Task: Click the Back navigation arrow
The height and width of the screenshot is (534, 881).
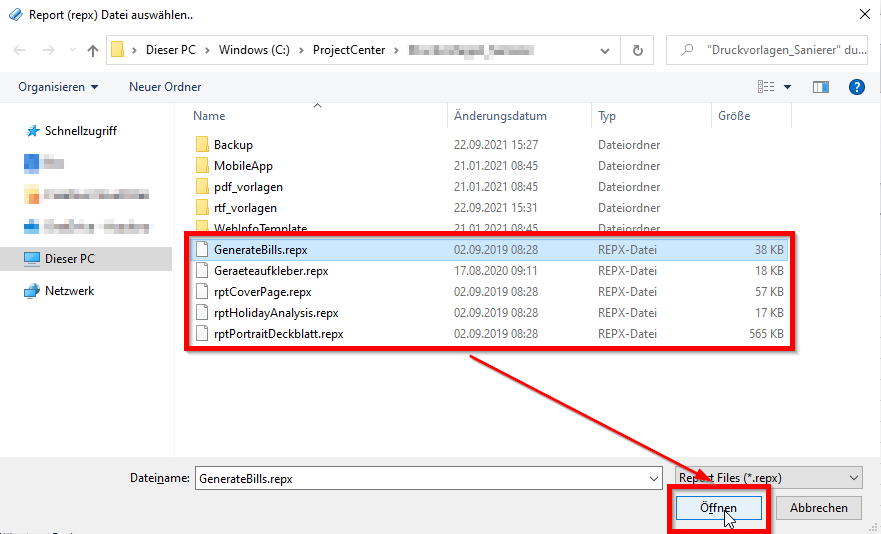Action: tap(19, 50)
